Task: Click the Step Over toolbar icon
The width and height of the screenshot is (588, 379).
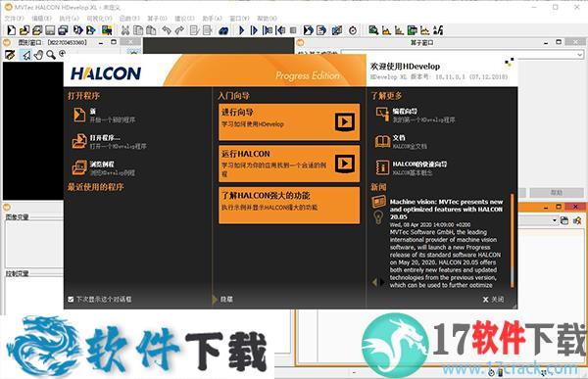Action: pos(254,30)
